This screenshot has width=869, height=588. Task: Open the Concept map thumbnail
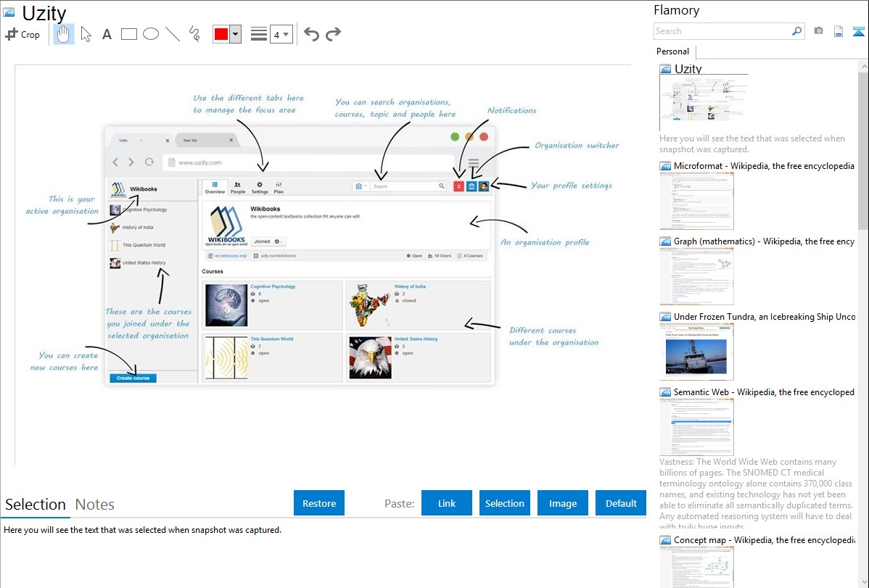point(696,567)
